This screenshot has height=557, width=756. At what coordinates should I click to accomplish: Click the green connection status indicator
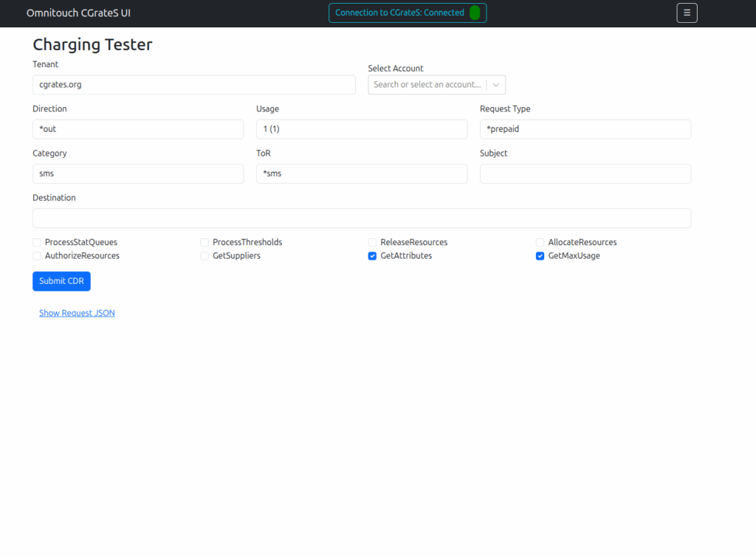tap(475, 13)
